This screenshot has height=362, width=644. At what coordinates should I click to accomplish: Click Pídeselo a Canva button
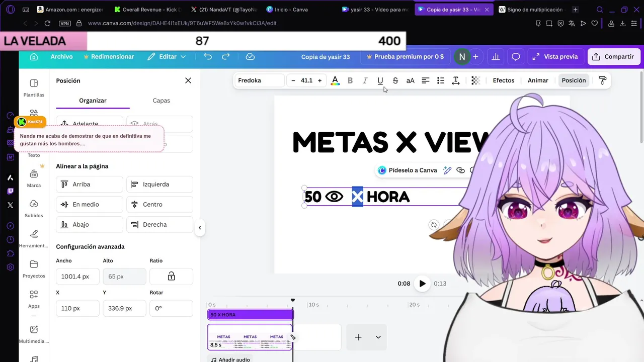[408, 170]
